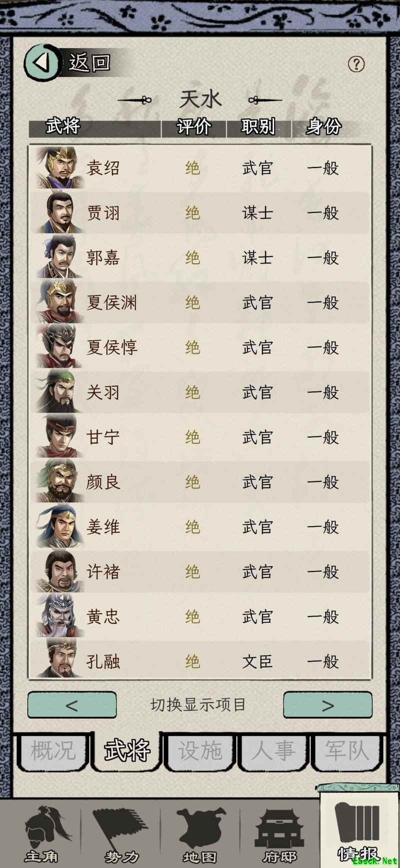Sort by the 职别 column header
Viewport: 400px width, 868px height.
[x=258, y=126]
